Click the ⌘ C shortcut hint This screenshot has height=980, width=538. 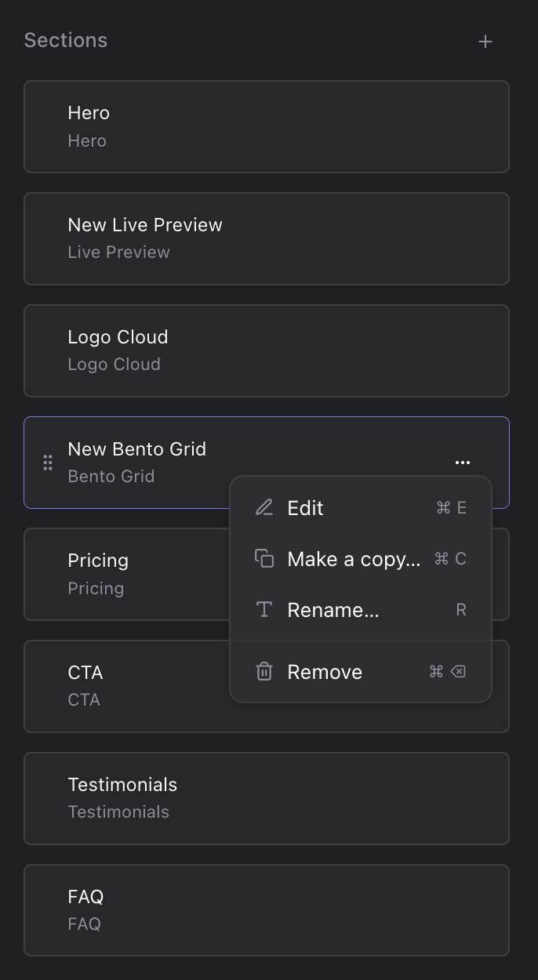(x=451, y=559)
